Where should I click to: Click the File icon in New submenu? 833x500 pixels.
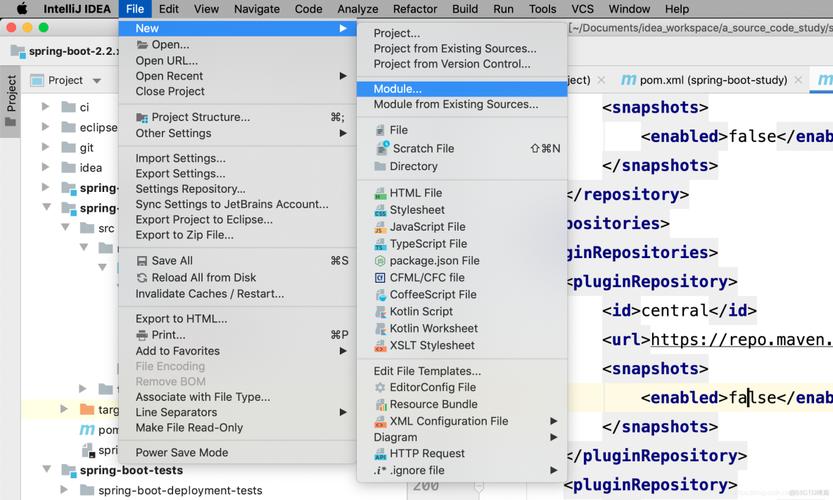click(x=380, y=130)
